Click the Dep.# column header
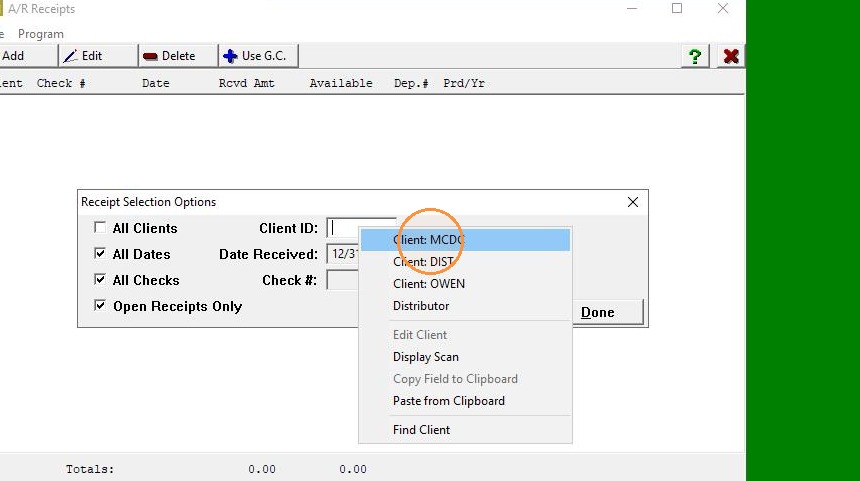 point(411,83)
